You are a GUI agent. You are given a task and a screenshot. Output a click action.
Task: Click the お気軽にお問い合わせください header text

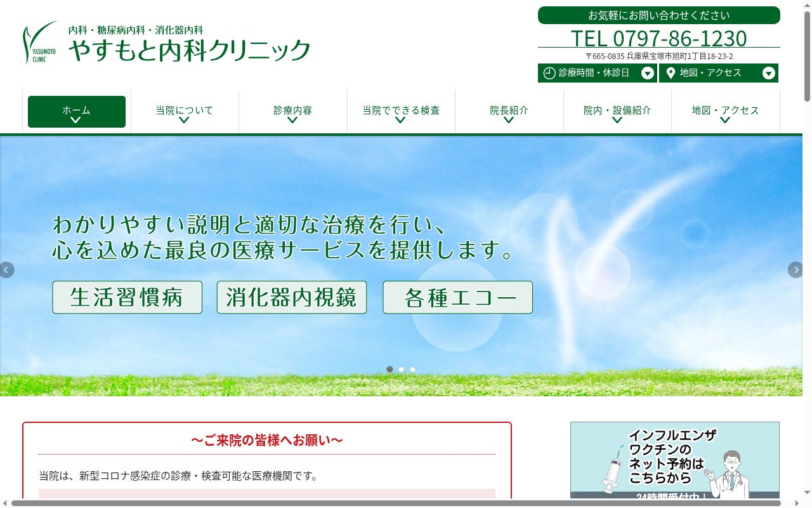[x=658, y=15]
